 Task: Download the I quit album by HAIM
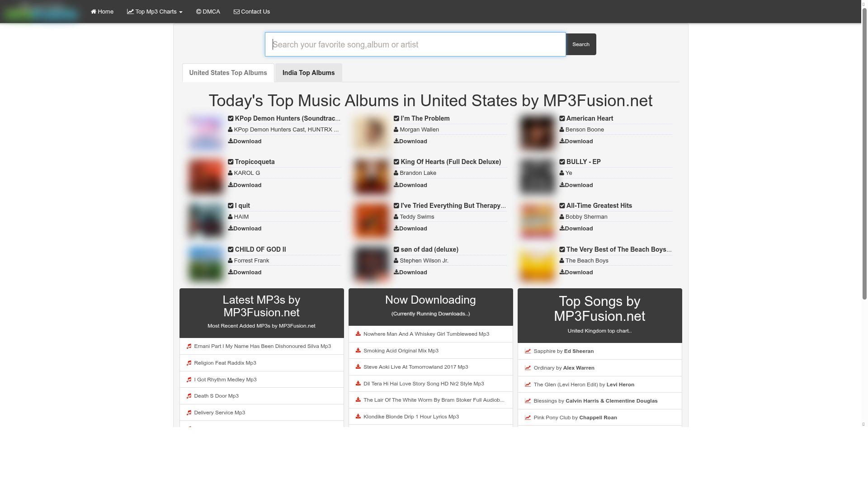click(x=245, y=228)
